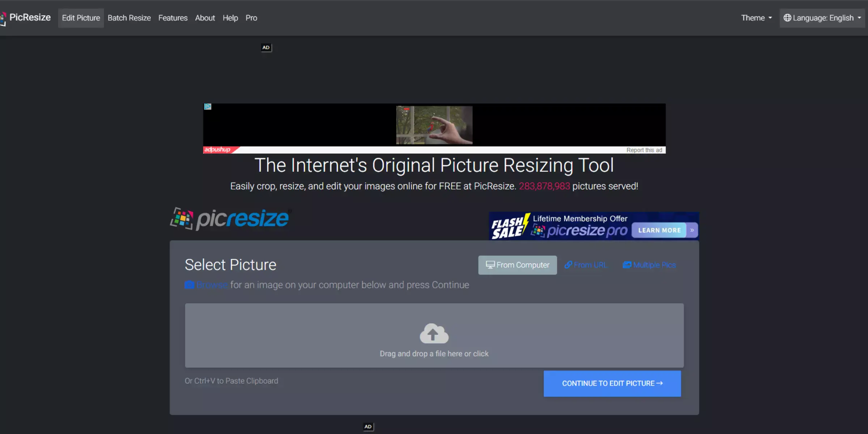Click the PicResize logo icon
This screenshot has width=868, height=434.
(x=4, y=18)
